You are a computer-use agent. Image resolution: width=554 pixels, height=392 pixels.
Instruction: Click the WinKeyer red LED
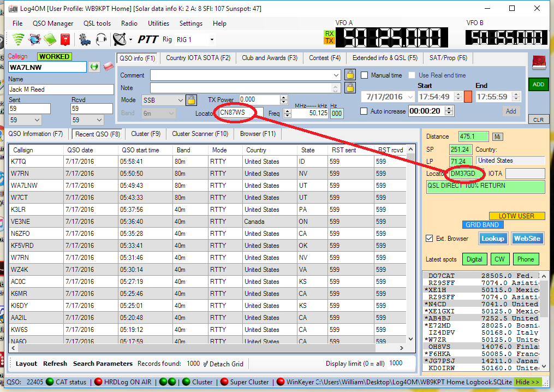click(281, 382)
